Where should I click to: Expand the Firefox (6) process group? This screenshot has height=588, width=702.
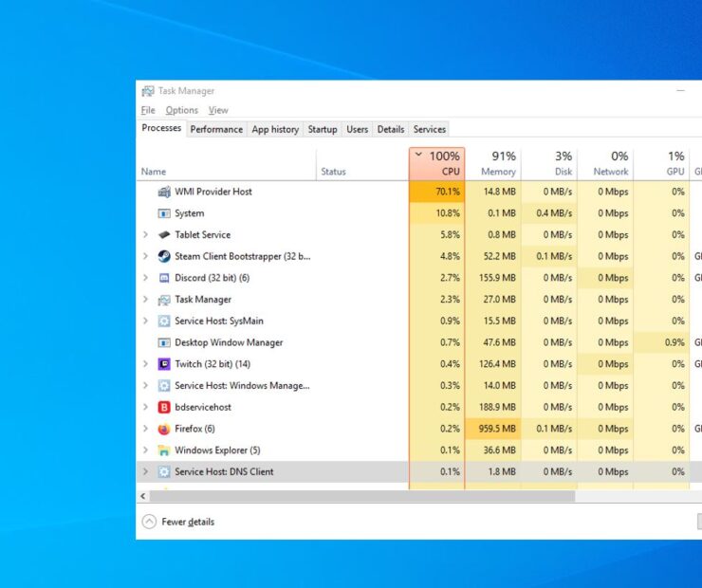tap(145, 429)
